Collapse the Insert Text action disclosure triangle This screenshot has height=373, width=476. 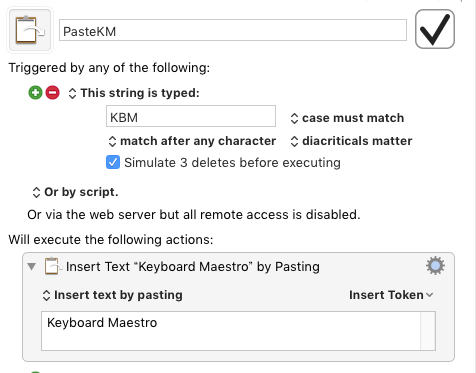(32, 266)
